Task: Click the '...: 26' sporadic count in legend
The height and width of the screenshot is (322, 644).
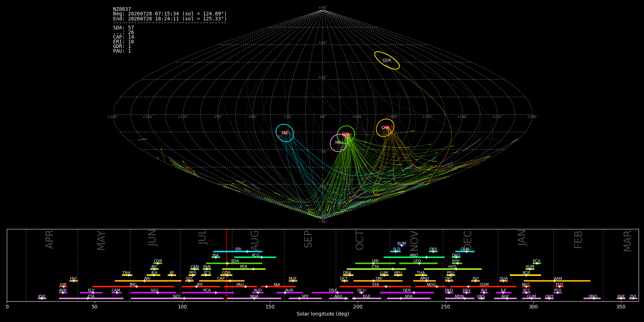Action: click(123, 33)
